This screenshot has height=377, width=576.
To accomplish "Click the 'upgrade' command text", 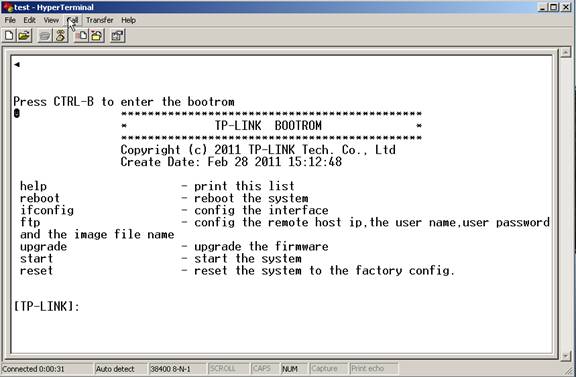I will [43, 247].
